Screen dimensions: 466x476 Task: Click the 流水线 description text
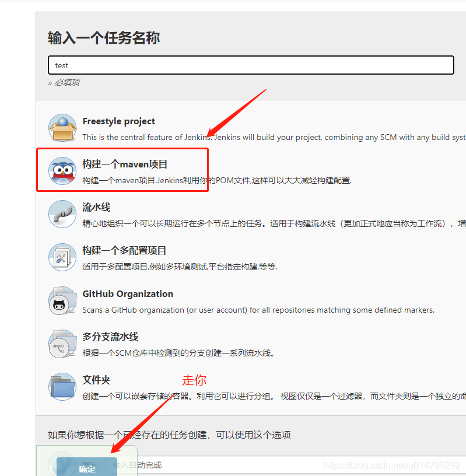[274, 224]
